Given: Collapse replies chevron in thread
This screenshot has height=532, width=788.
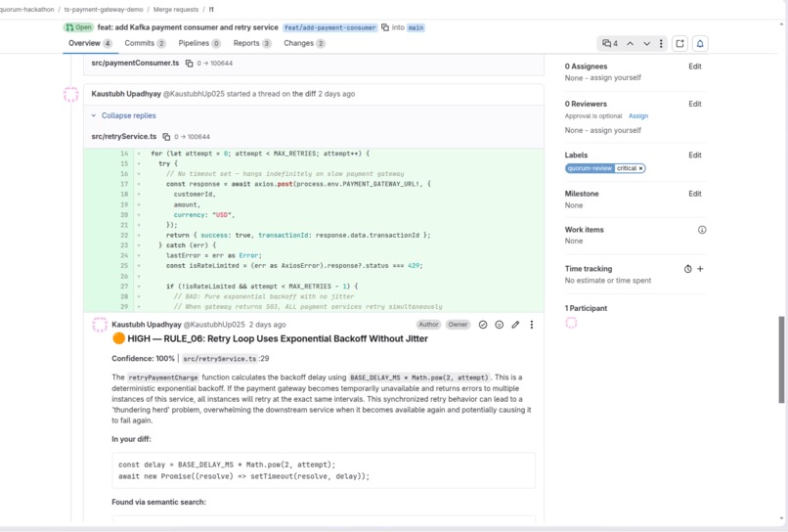Looking at the screenshot, I should coord(94,115).
